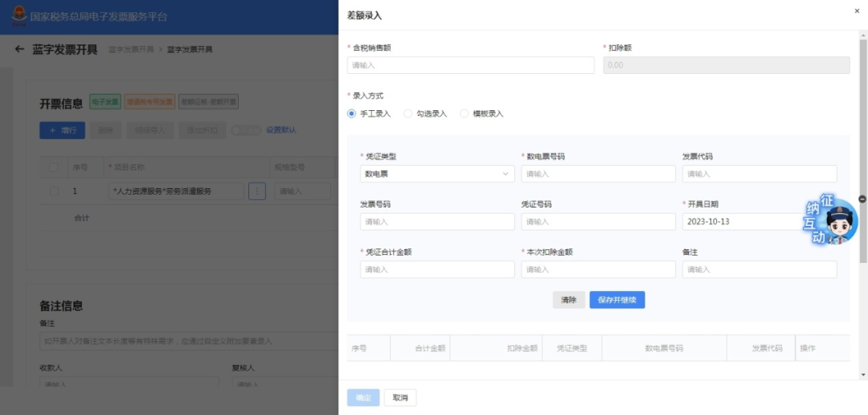The height and width of the screenshot is (415, 868).
Task: Expand the 凭证类型 dropdown showing 数电票
Action: pyautogui.click(x=437, y=174)
